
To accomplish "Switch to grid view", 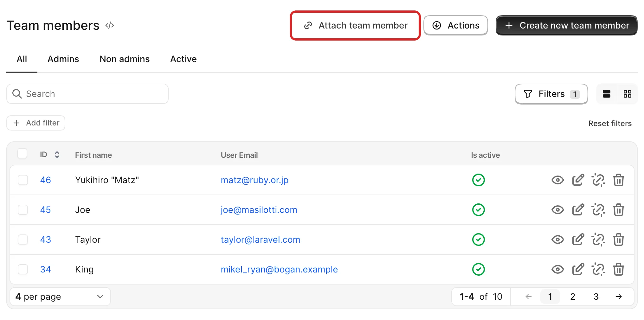I will click(x=627, y=94).
